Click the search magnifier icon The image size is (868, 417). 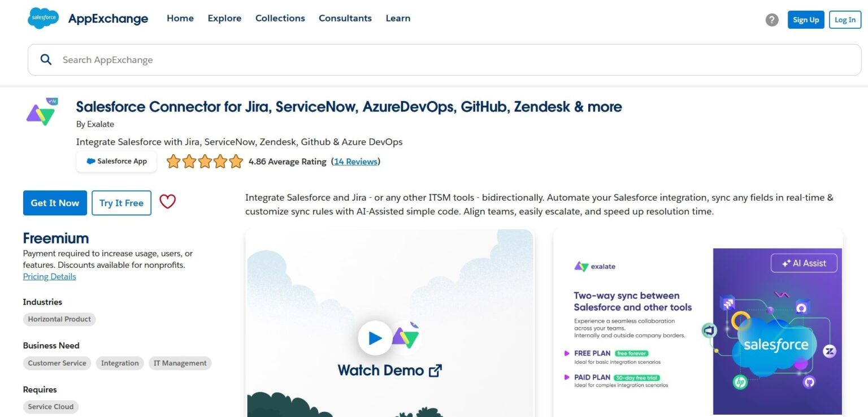coord(46,59)
